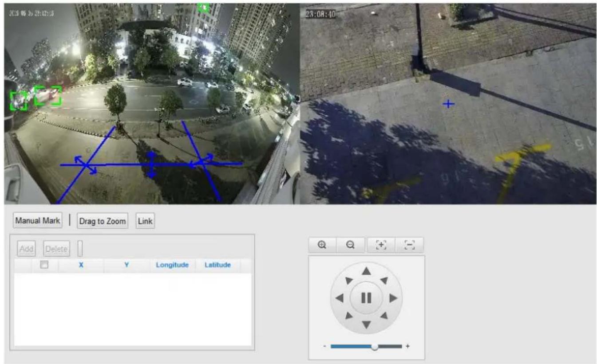Pan camera down with PTZ arrow
The width and height of the screenshot is (597, 364).
tap(366, 325)
